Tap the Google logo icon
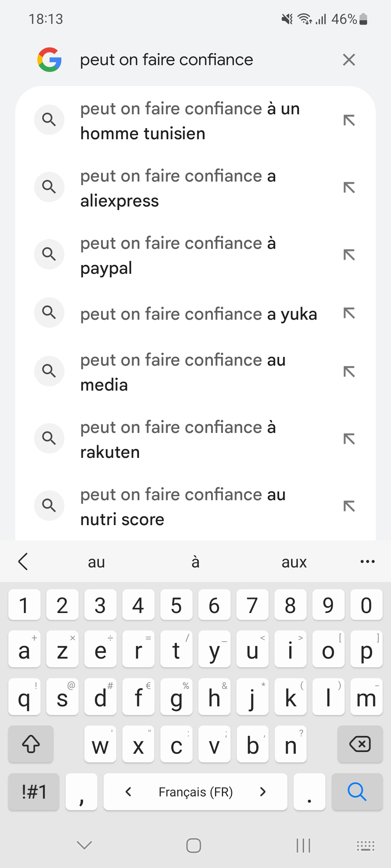The image size is (391, 868). coord(49,60)
